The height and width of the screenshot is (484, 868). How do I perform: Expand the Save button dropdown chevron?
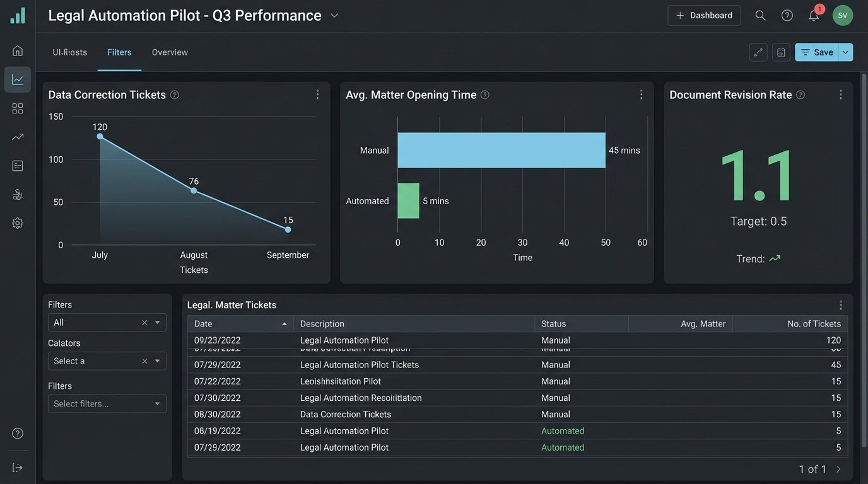point(845,52)
